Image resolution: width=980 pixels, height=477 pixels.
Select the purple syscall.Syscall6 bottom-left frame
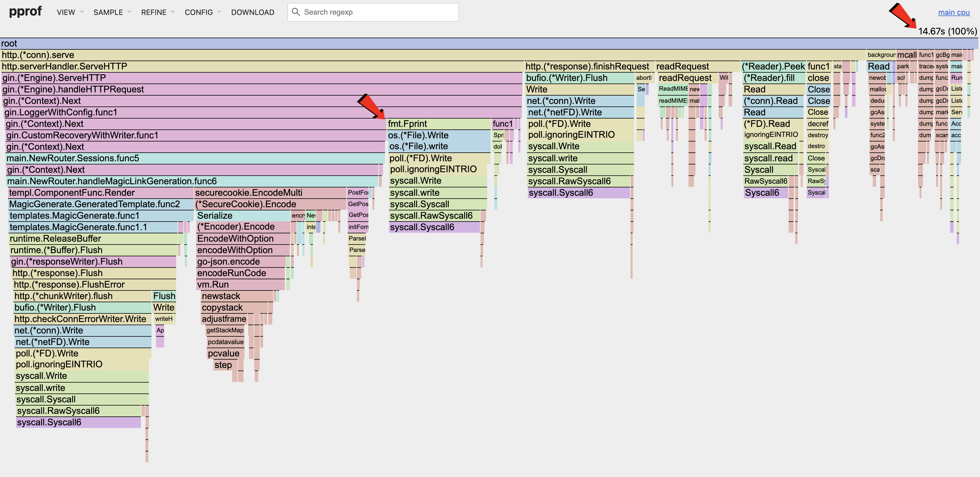click(78, 422)
